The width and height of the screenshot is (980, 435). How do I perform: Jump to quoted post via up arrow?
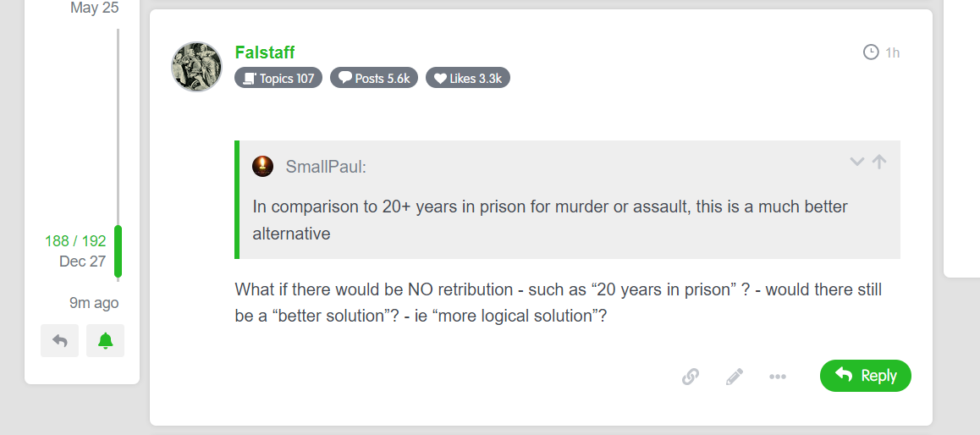(x=879, y=161)
